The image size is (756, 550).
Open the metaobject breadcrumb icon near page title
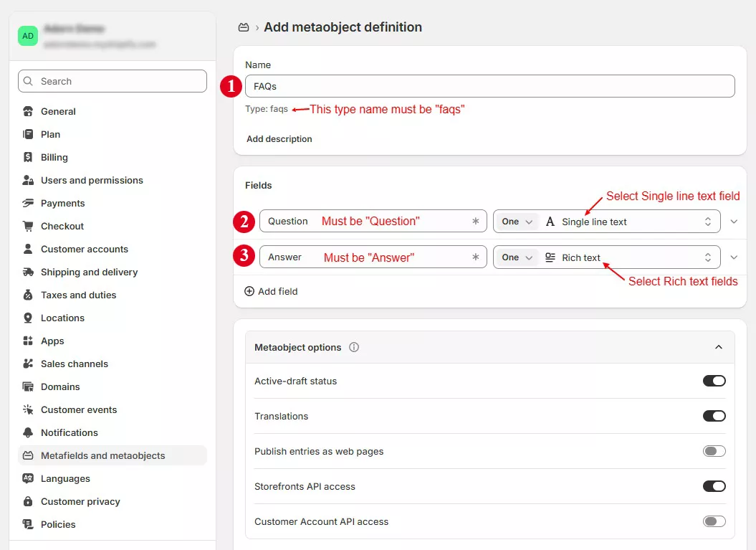[243, 27]
